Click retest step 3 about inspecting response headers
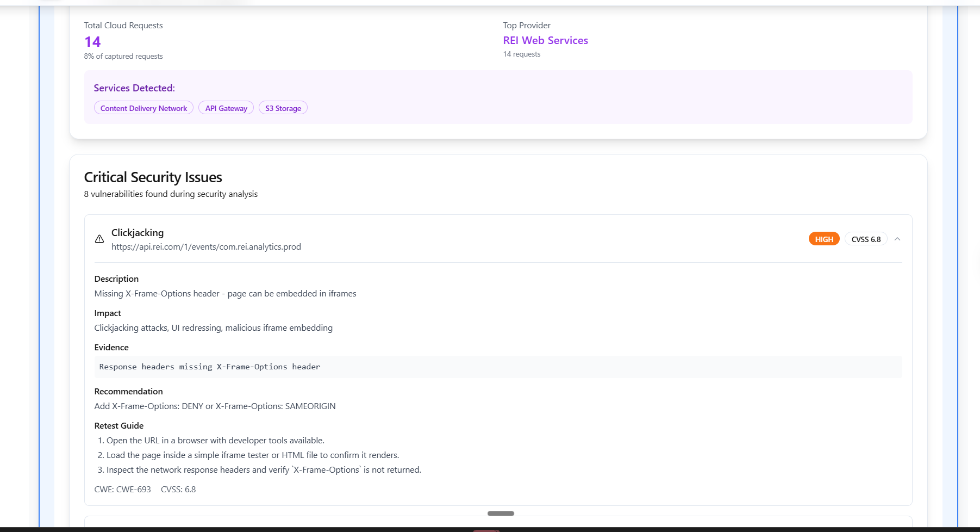 (259, 470)
